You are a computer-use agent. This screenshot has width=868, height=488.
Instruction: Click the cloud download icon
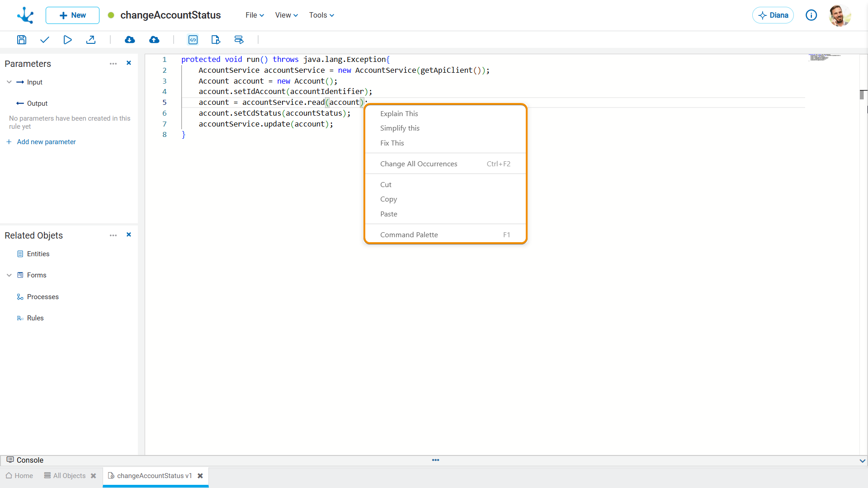130,40
